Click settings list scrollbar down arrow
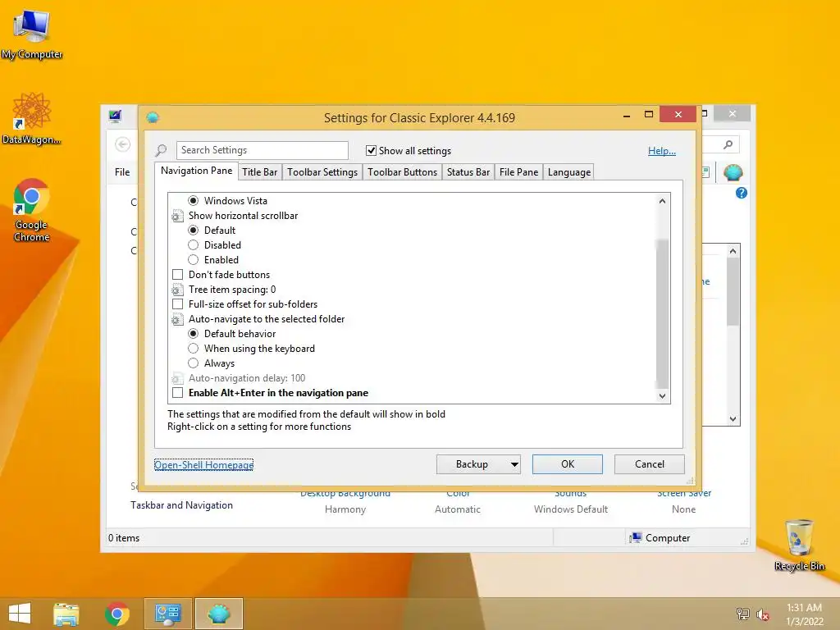Screen dimensions: 840x630 tap(662, 396)
